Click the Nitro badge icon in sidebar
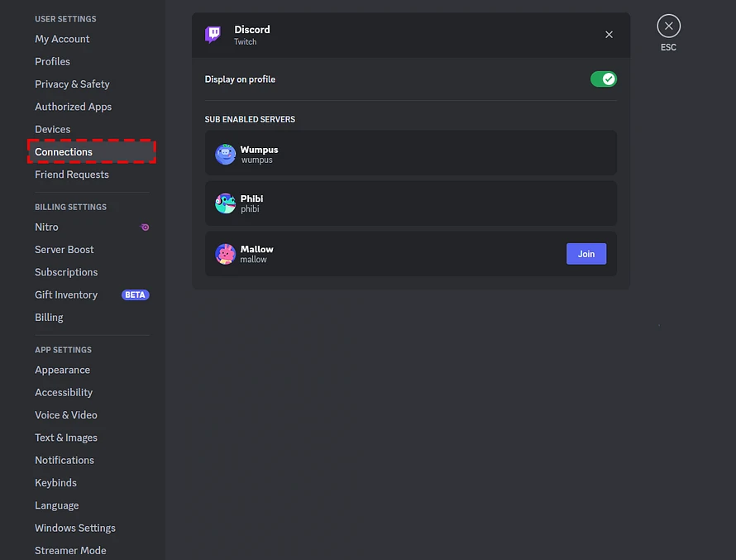The width and height of the screenshot is (736, 560). coord(145,227)
